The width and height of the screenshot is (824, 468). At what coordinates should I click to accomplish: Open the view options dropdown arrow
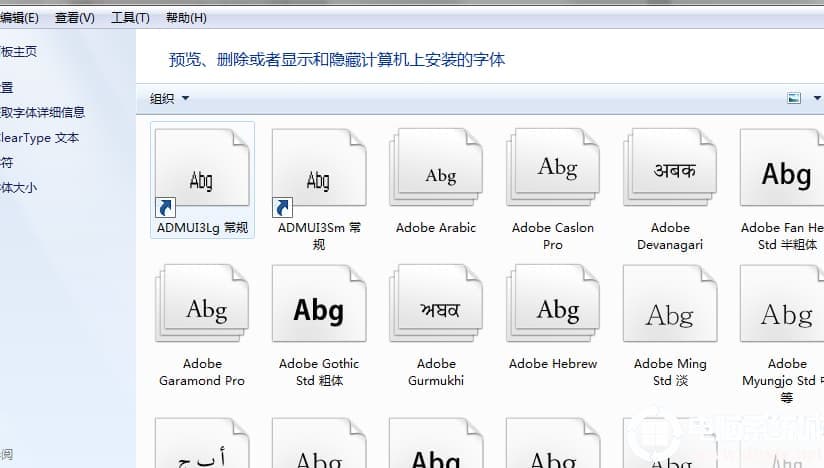817,98
